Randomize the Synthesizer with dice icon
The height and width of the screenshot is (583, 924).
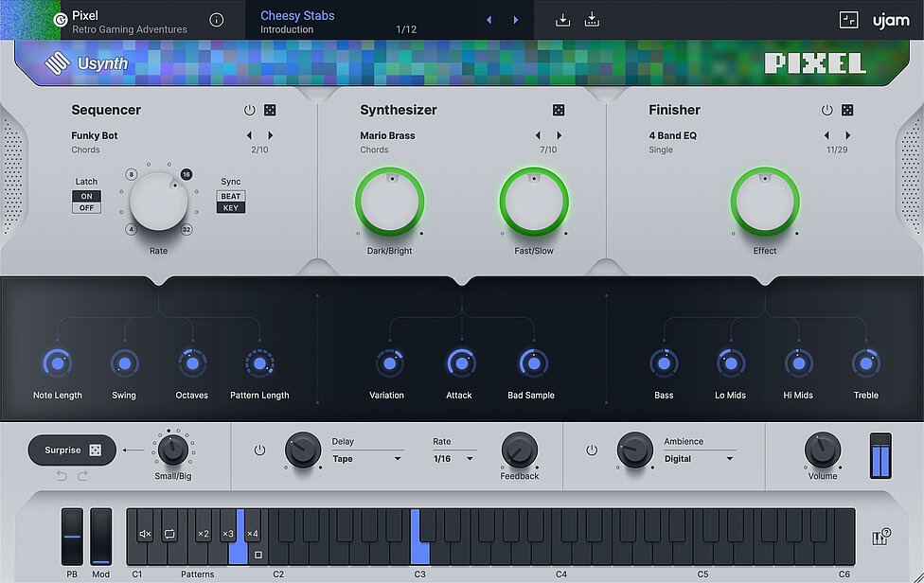tap(559, 111)
